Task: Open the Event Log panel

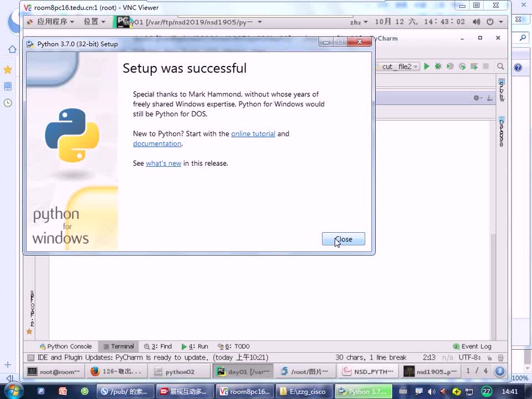Action: tap(472, 346)
